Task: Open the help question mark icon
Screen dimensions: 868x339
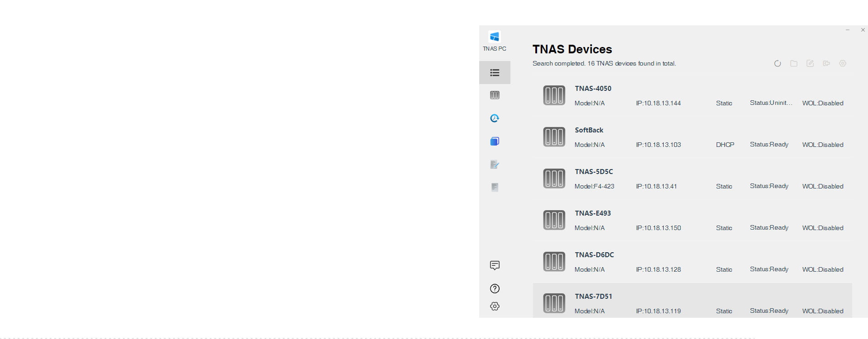Action: (x=495, y=289)
